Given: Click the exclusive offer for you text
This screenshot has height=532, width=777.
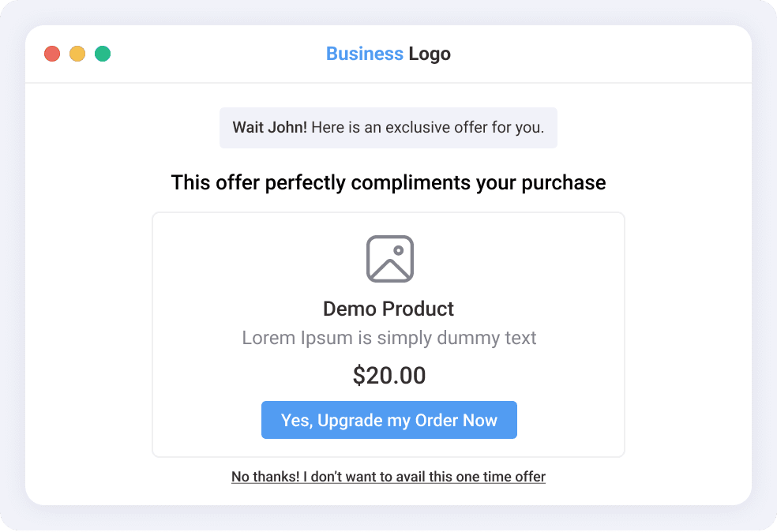Looking at the screenshot, I should coord(465,127).
